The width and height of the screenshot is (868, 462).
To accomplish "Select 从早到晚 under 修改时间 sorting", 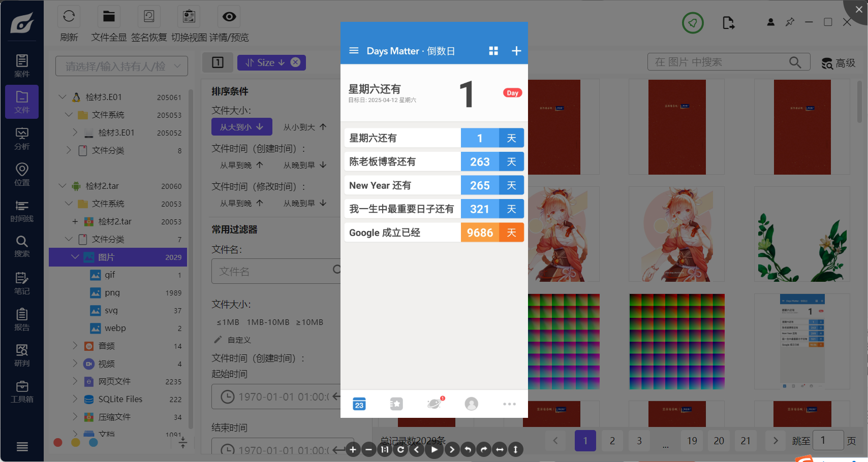I will 241,203.
